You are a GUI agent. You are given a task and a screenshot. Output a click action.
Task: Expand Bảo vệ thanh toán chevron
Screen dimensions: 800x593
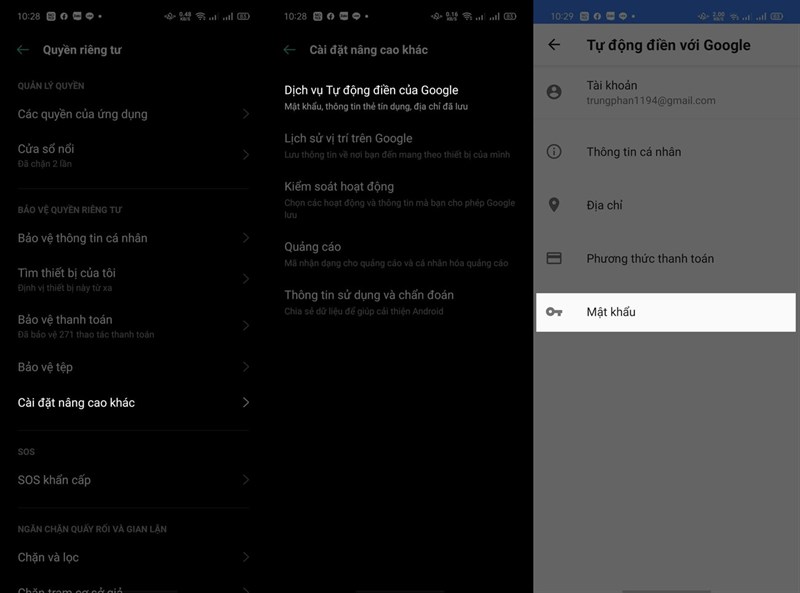click(246, 326)
